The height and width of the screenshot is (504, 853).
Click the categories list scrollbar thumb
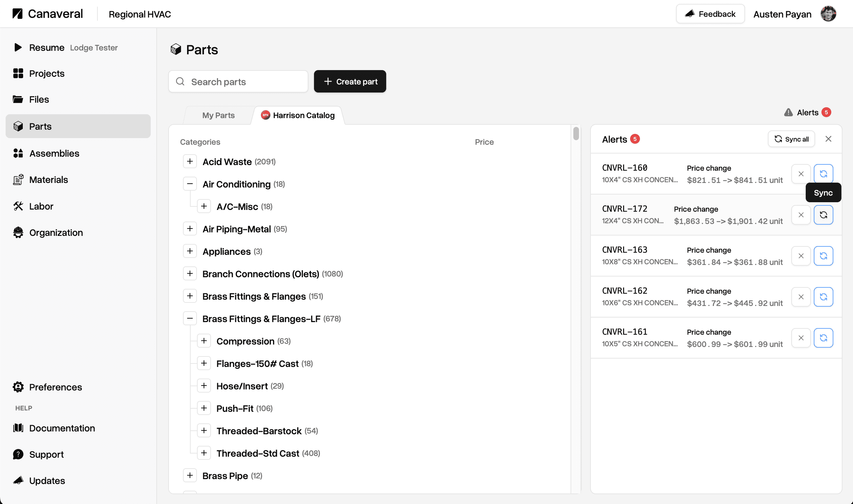576,134
